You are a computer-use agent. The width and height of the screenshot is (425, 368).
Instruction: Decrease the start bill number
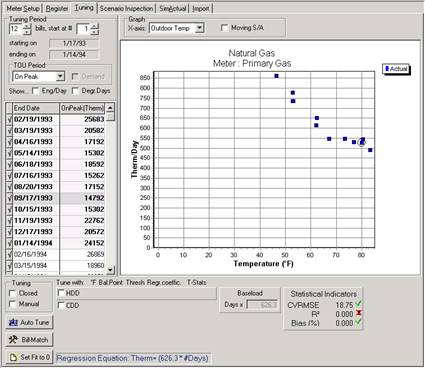[95, 32]
